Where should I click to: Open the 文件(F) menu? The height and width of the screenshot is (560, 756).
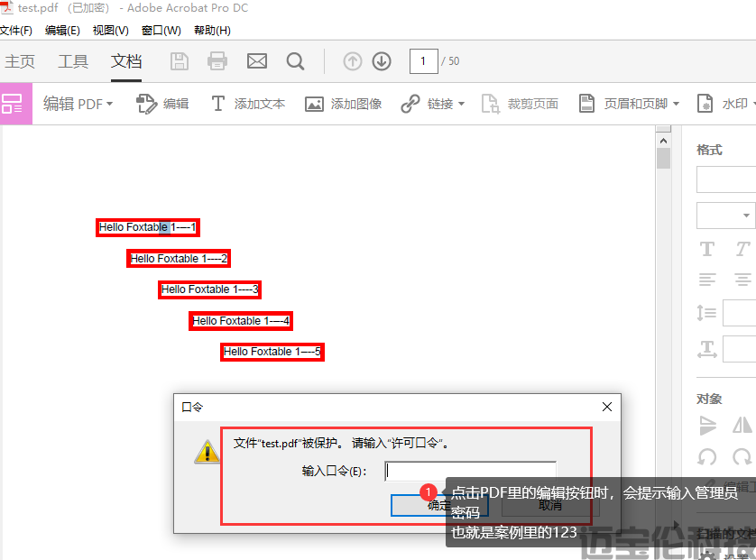point(16,31)
